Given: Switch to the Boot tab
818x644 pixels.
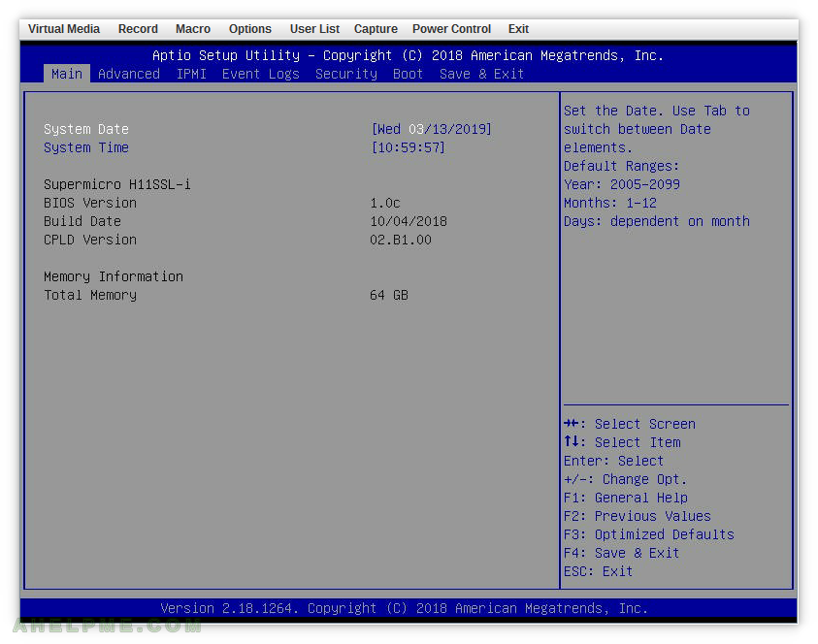Looking at the screenshot, I should click(x=408, y=74).
